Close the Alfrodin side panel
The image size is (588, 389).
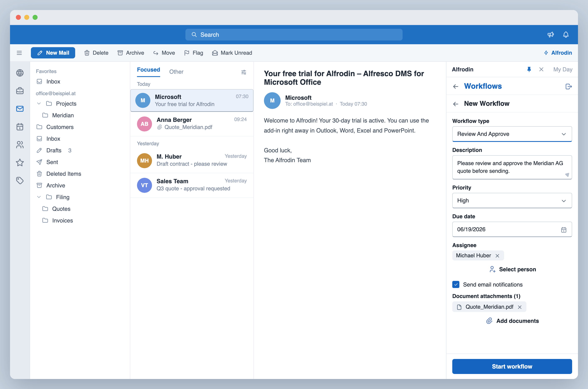pyautogui.click(x=541, y=69)
